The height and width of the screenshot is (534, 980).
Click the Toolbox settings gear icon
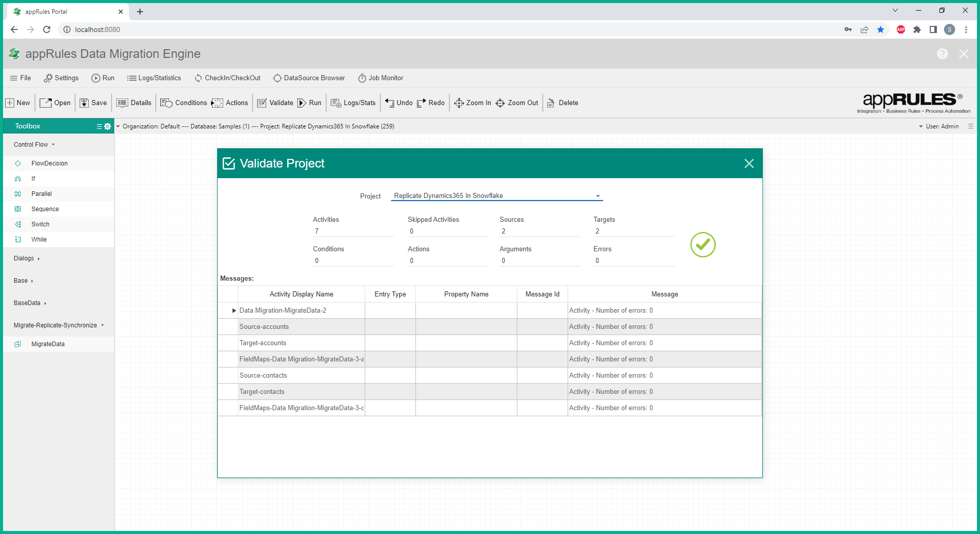pyautogui.click(x=108, y=126)
